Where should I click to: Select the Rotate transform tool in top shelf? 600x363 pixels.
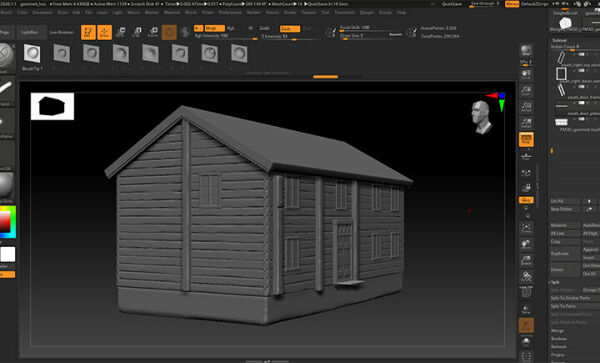click(153, 33)
